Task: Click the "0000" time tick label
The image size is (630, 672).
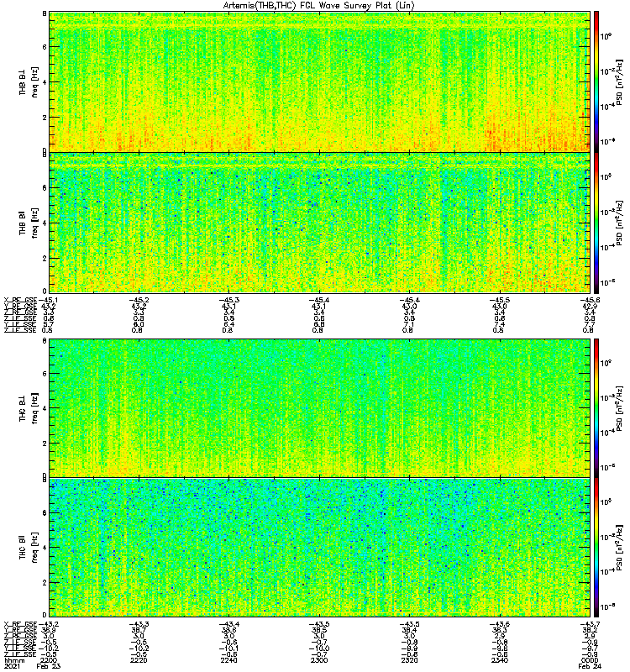Action: click(x=590, y=660)
